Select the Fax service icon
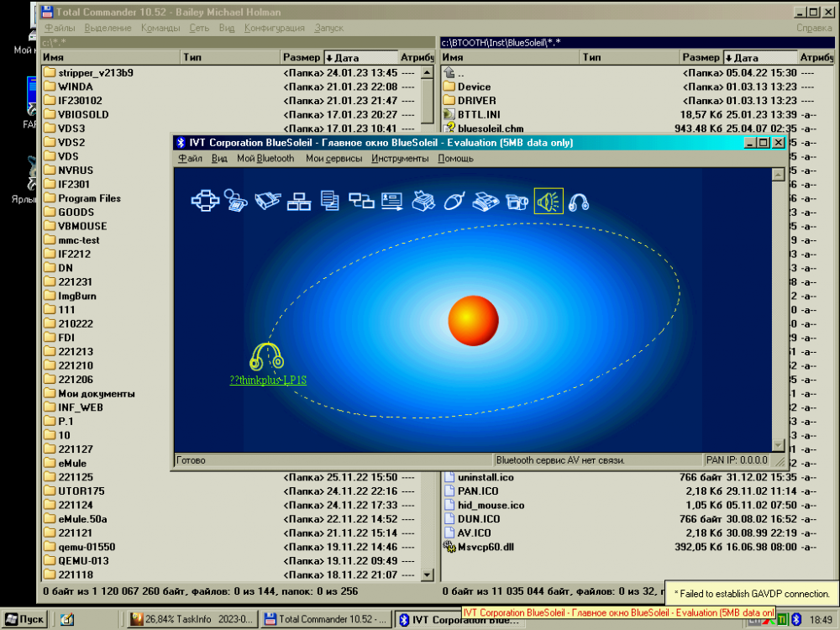 (484, 201)
